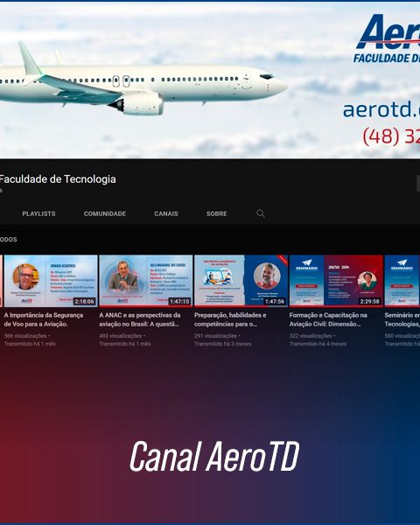Click the AeroTD logo in banner
Image resolution: width=420 pixels, height=525 pixels.
tap(388, 38)
